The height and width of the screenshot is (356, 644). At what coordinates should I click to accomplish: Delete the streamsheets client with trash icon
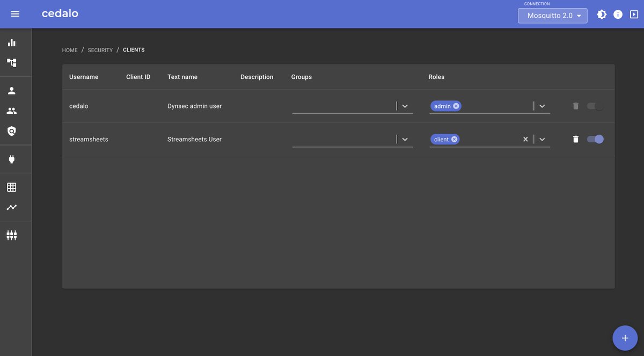pos(576,139)
